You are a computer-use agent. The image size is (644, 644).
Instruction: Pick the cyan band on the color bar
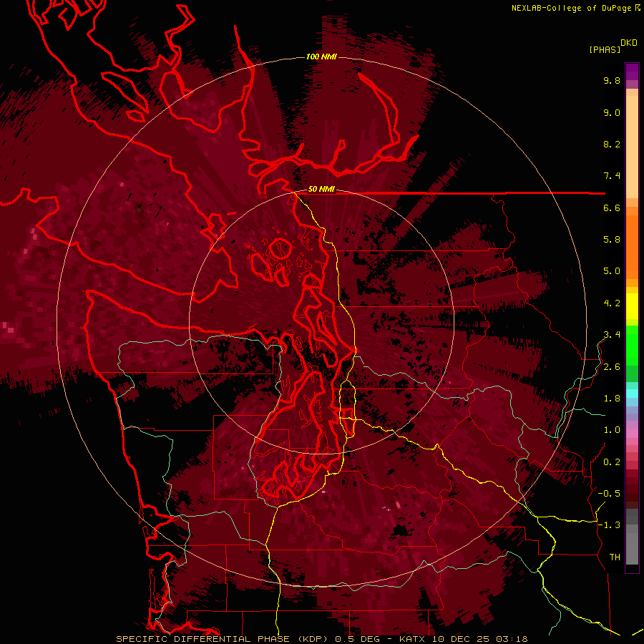[632, 393]
